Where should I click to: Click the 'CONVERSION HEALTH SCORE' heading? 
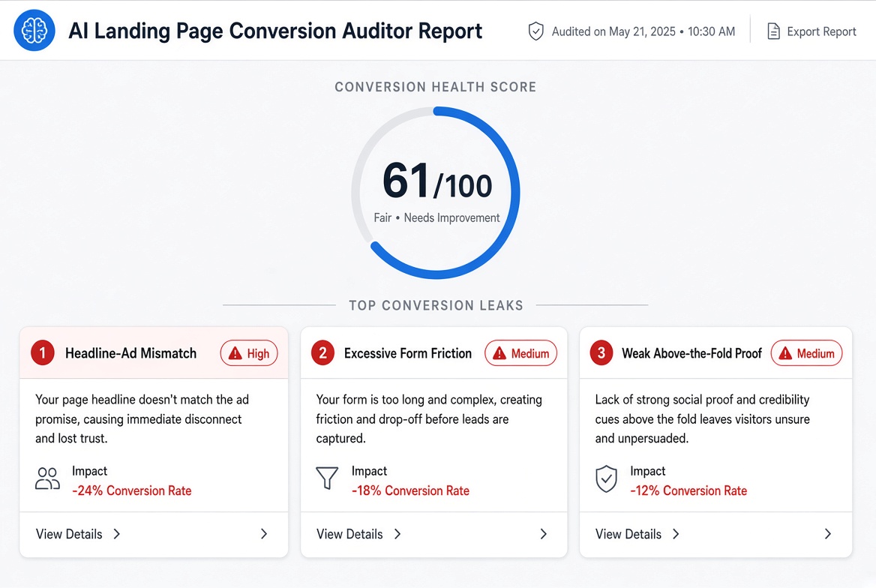(436, 87)
